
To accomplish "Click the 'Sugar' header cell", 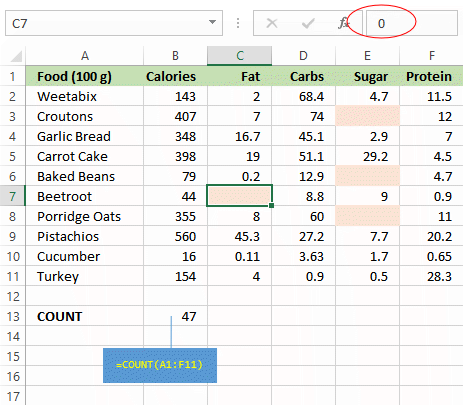I will (367, 76).
